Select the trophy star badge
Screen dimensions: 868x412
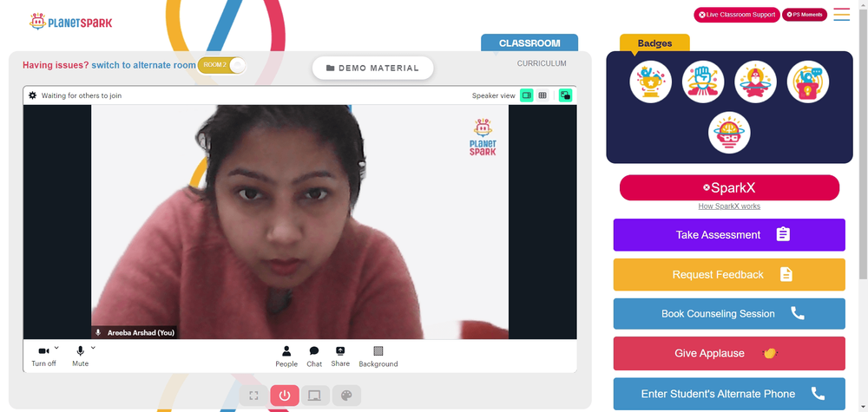coord(650,82)
